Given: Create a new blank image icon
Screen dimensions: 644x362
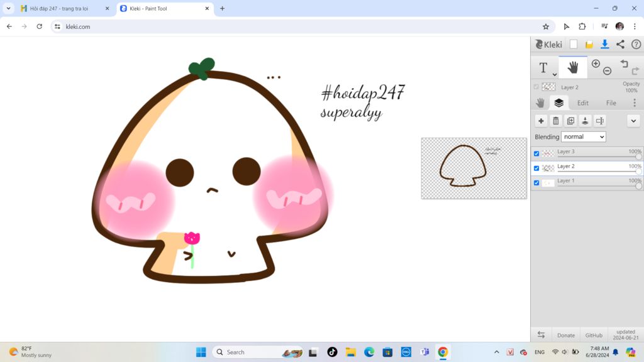Looking at the screenshot, I should click(x=574, y=45).
